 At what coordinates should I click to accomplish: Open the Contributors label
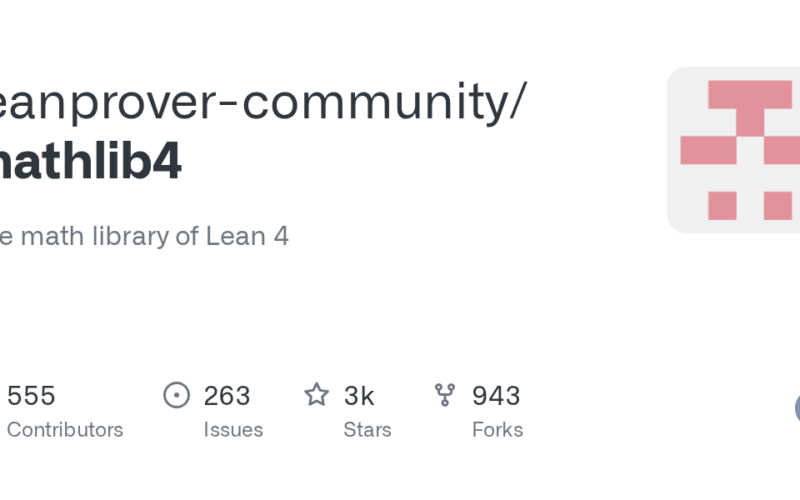click(65, 430)
